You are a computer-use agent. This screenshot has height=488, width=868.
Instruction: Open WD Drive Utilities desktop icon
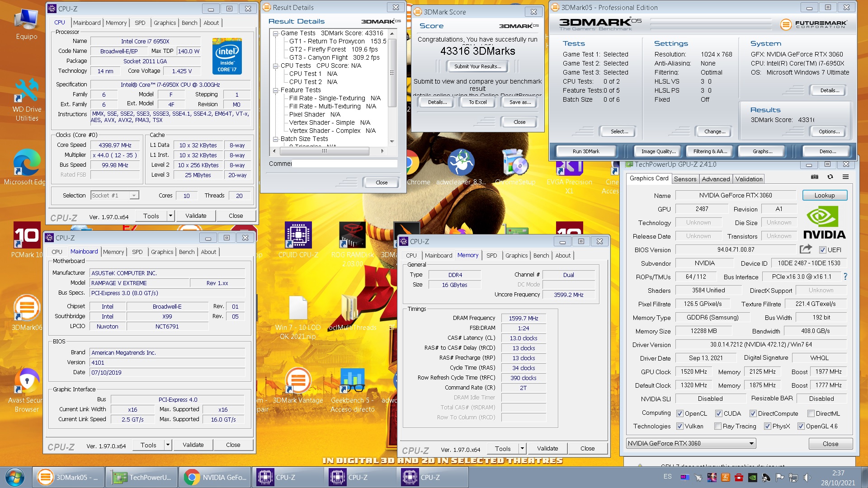(27, 100)
